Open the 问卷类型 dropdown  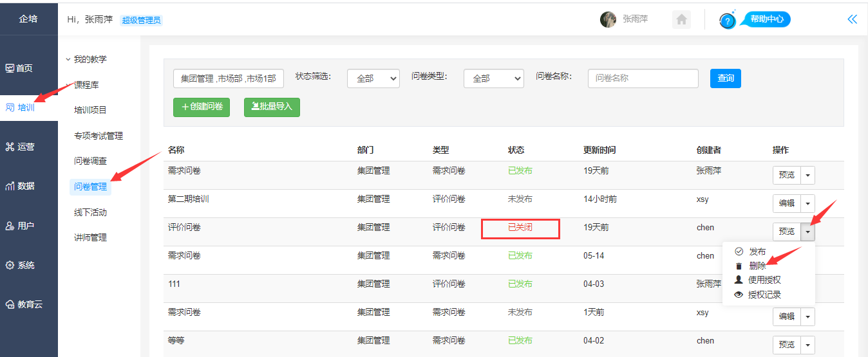494,78
